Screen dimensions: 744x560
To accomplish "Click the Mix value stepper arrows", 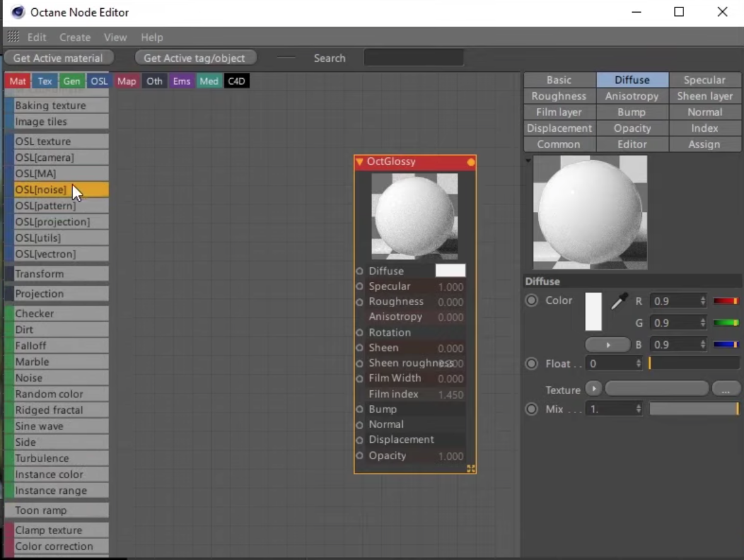I will coord(639,409).
